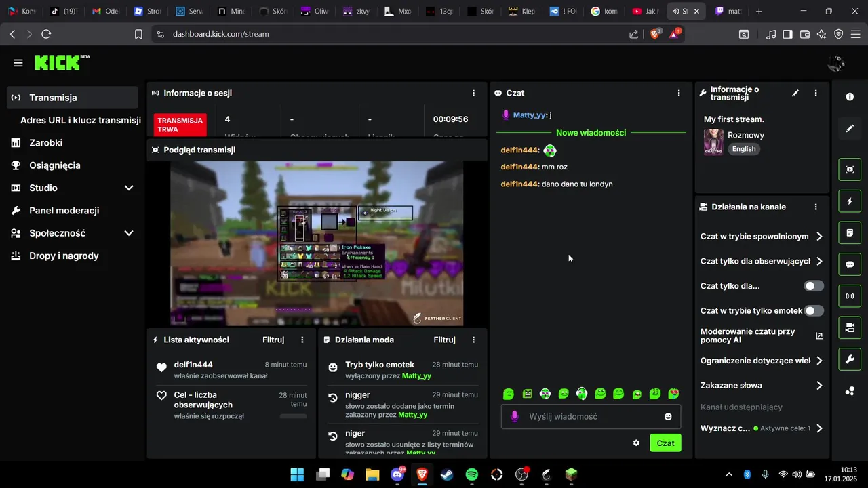This screenshot has height=488, width=868.
Task: Insert the heart-eyes green emote
Action: (673, 393)
